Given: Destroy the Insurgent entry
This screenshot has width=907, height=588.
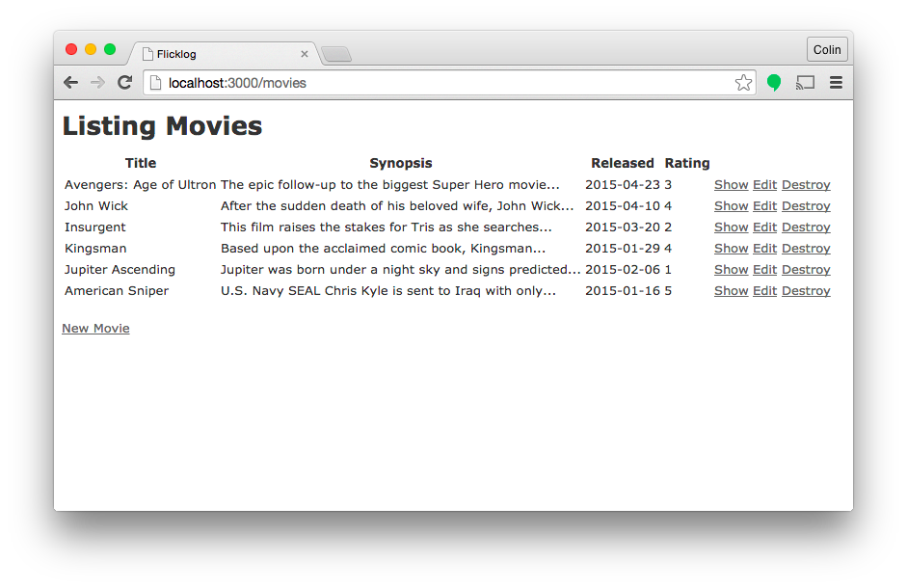Looking at the screenshot, I should pyautogui.click(x=806, y=227).
